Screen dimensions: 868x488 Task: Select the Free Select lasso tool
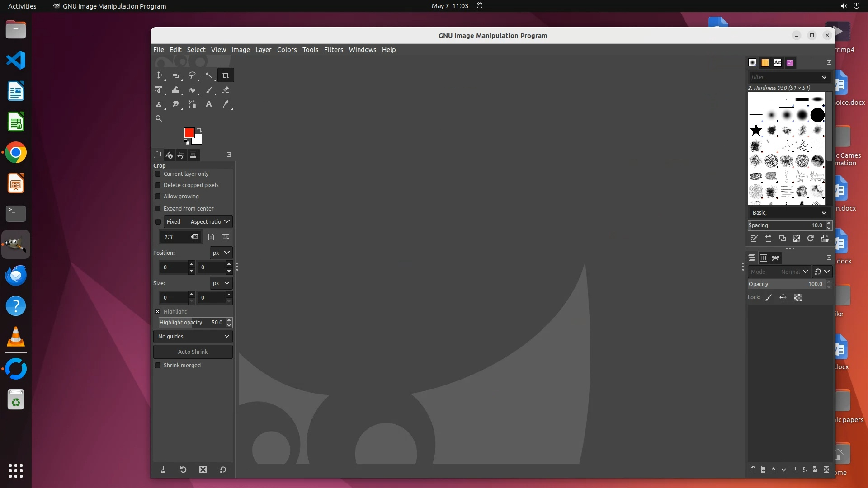coord(192,75)
